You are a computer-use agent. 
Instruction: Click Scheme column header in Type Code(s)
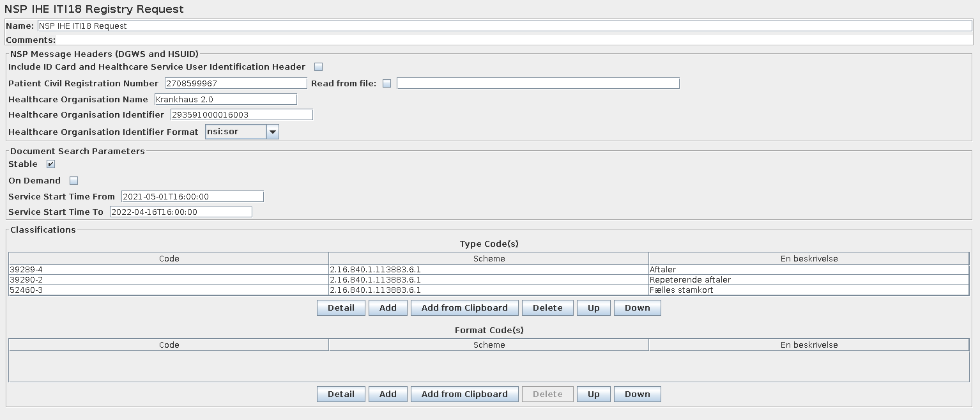pyautogui.click(x=489, y=259)
